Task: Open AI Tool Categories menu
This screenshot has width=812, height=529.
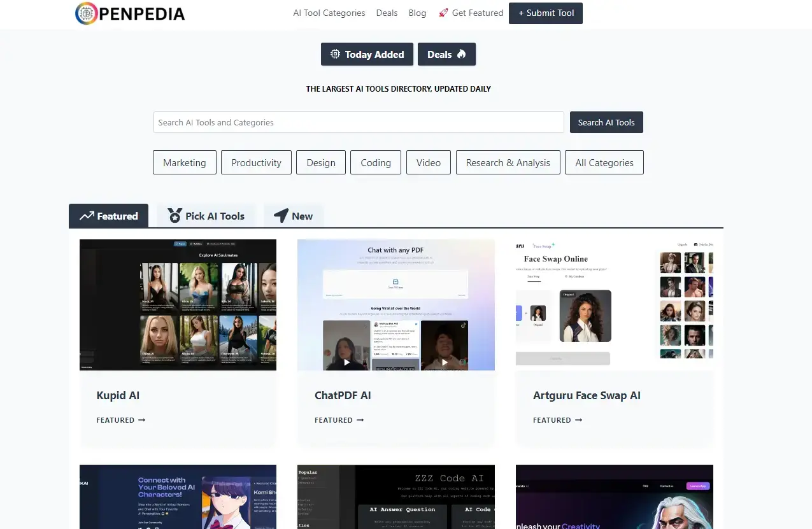Action: click(329, 13)
